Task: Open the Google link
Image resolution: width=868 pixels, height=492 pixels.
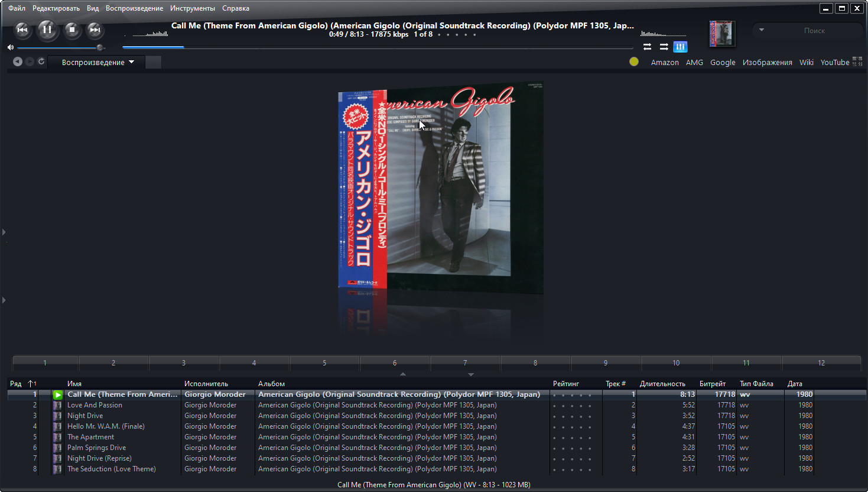Action: [x=723, y=62]
